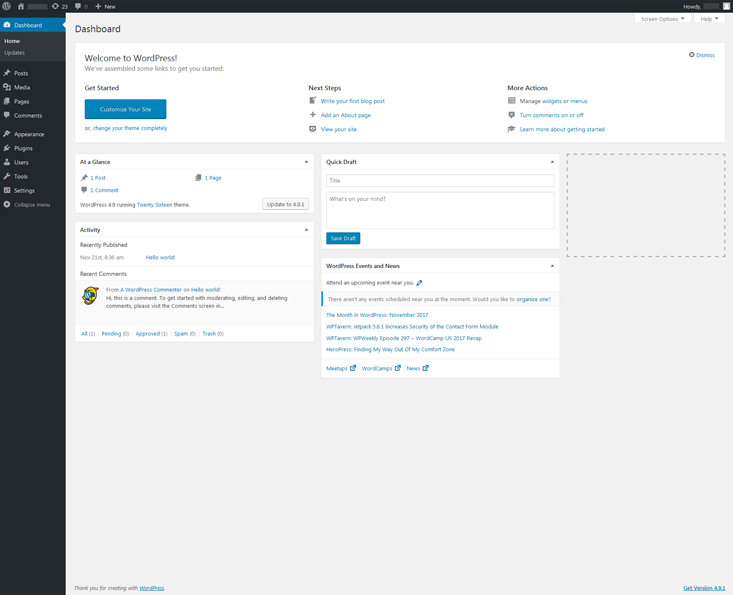The image size is (733, 595).
Task: Click Add an About page link
Action: (345, 115)
